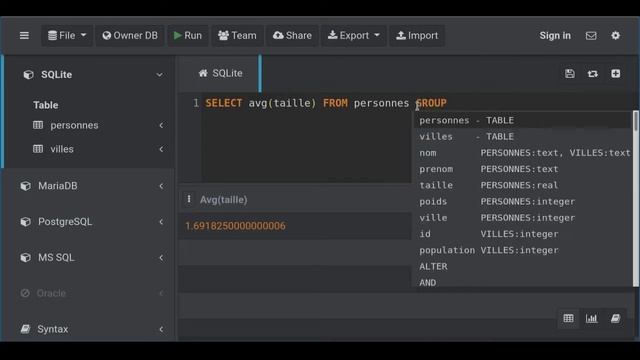
Task: Click the disabled Oracle entry
Action: coord(51,293)
